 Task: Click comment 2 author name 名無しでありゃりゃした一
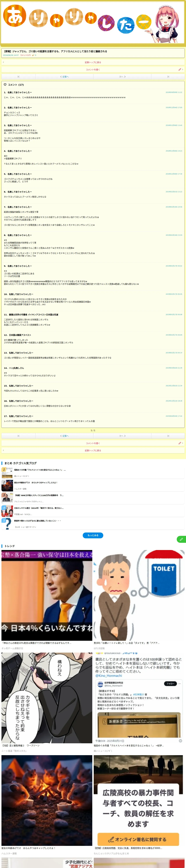coord(20,107)
